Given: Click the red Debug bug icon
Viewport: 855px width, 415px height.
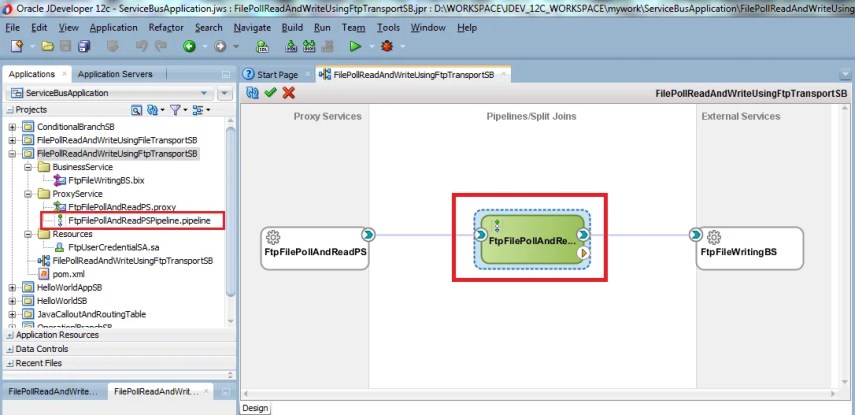Looking at the screenshot, I should click(387, 47).
